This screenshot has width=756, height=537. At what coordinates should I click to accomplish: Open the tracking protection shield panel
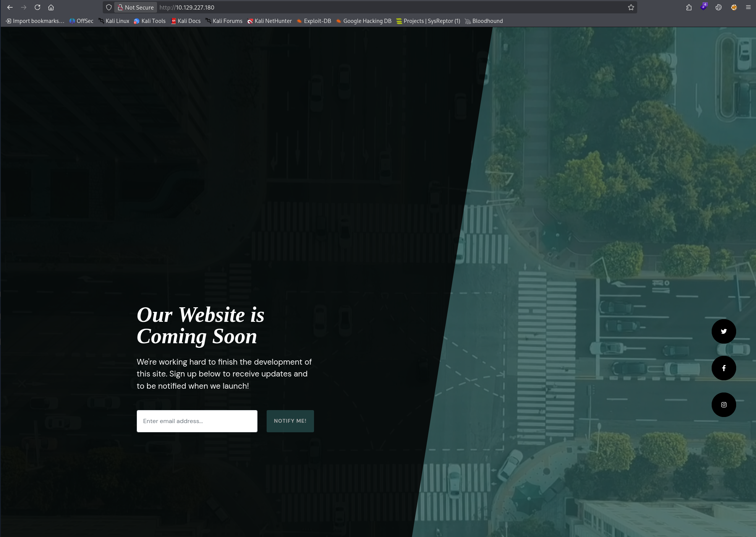[x=109, y=7]
